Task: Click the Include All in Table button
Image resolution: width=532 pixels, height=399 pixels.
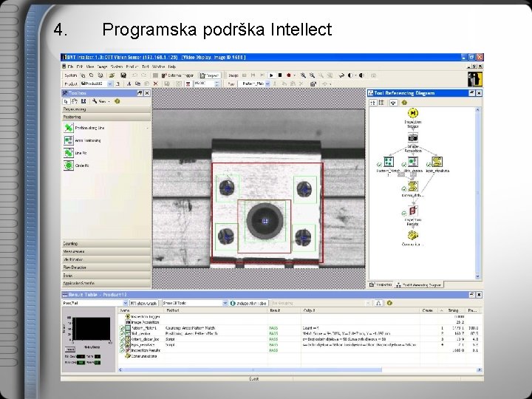Action: (249, 303)
